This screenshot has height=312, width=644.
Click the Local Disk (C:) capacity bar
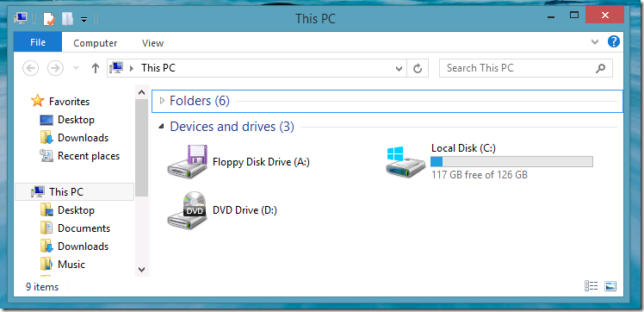tap(511, 161)
